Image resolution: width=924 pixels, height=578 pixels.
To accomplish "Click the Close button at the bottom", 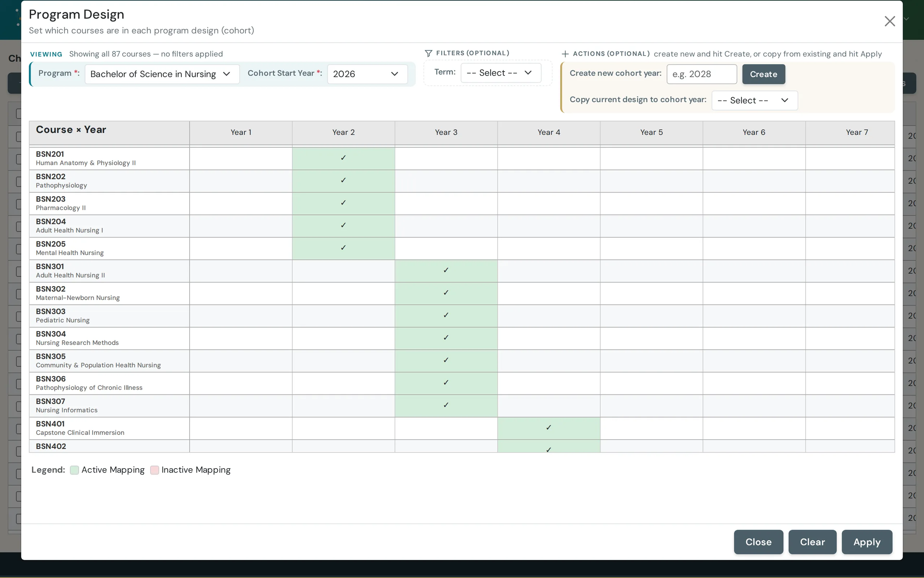I will click(758, 542).
